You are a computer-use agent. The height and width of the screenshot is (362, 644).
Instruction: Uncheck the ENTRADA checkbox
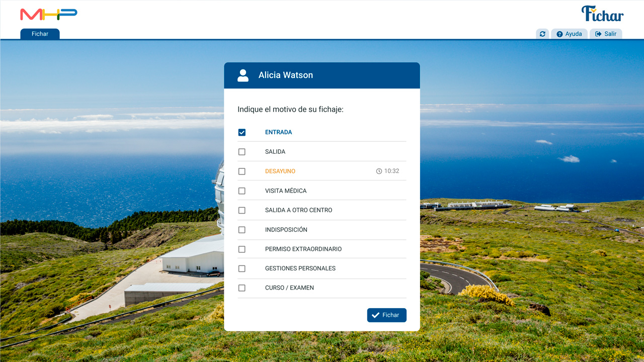point(242,132)
